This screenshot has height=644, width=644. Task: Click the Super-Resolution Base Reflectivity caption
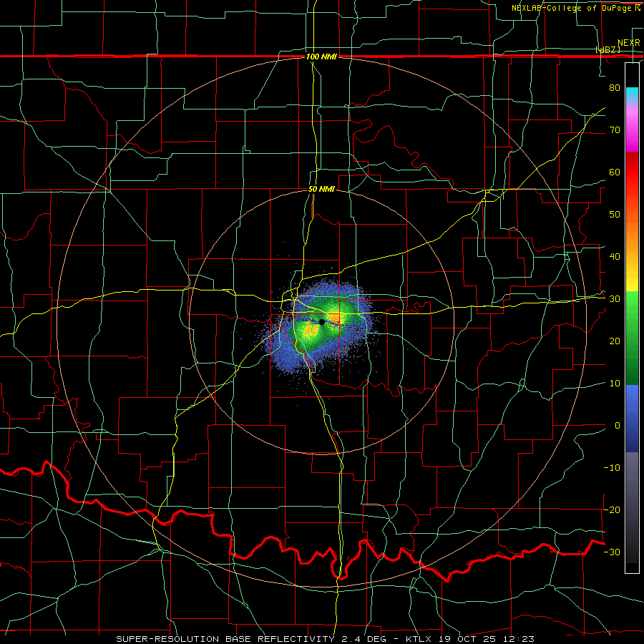pos(325,639)
